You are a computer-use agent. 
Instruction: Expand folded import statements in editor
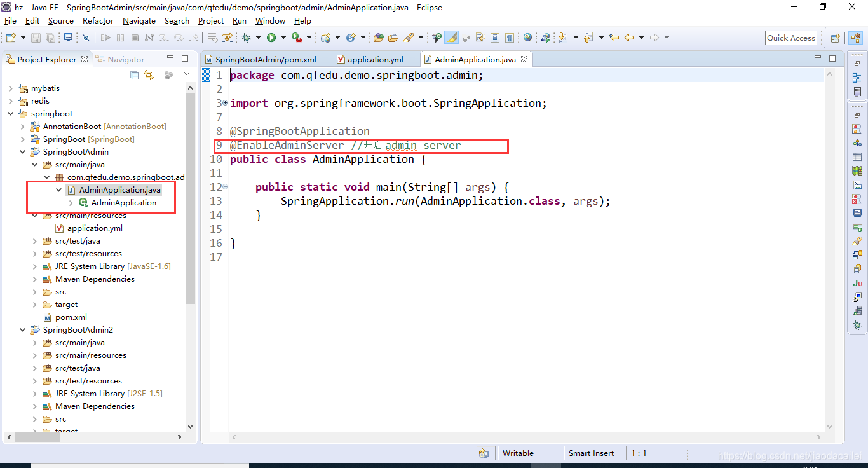tap(226, 103)
